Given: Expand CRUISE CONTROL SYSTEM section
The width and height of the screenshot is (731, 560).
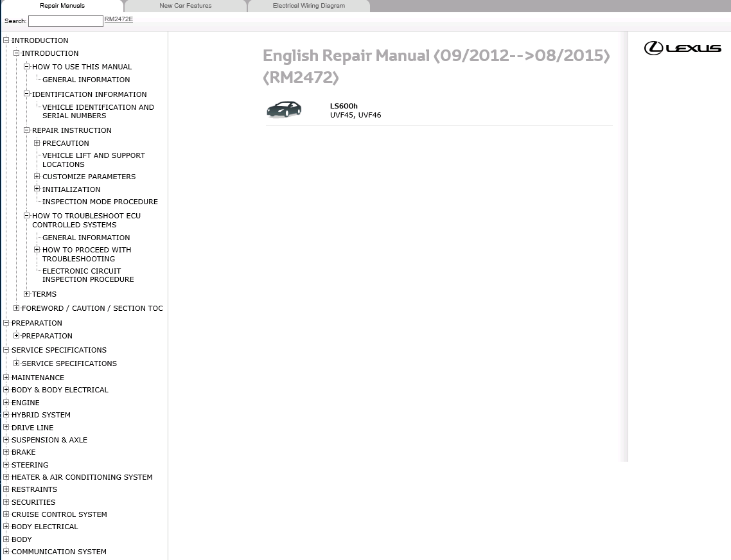Looking at the screenshot, I should coord(6,514).
